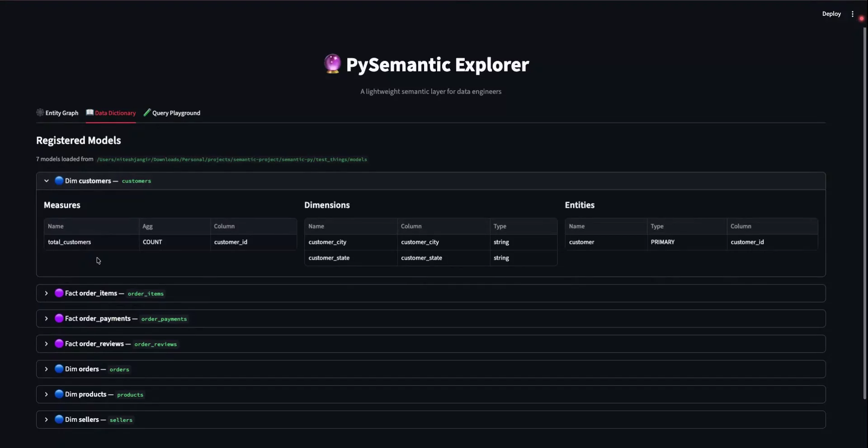Expand the Fact order_reviews model
Viewport: 868px width, 448px height.
click(x=431, y=344)
